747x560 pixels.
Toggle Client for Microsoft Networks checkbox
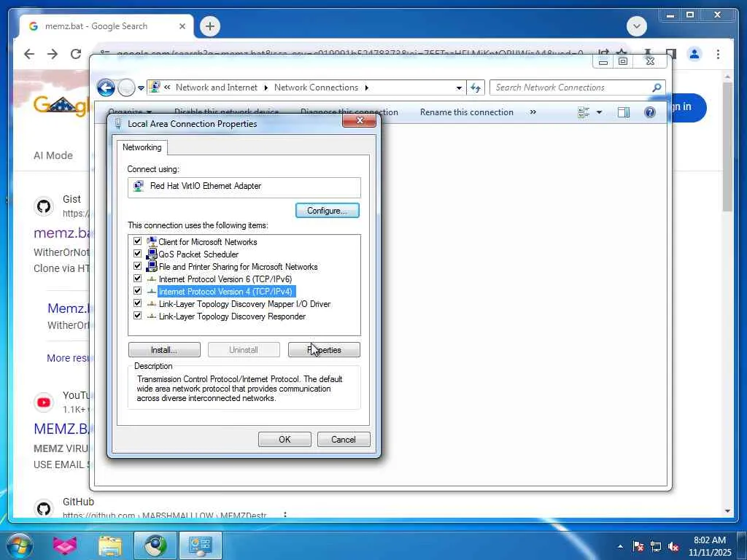[x=137, y=241]
